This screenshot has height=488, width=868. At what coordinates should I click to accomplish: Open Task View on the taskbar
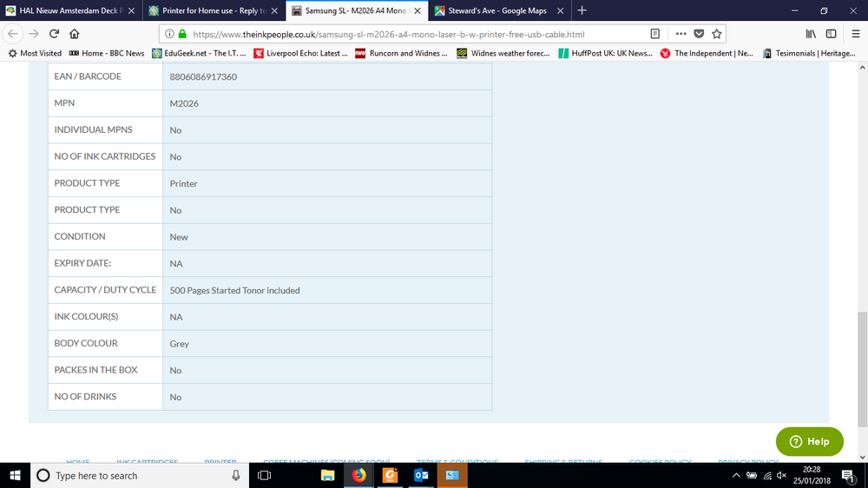[x=265, y=475]
